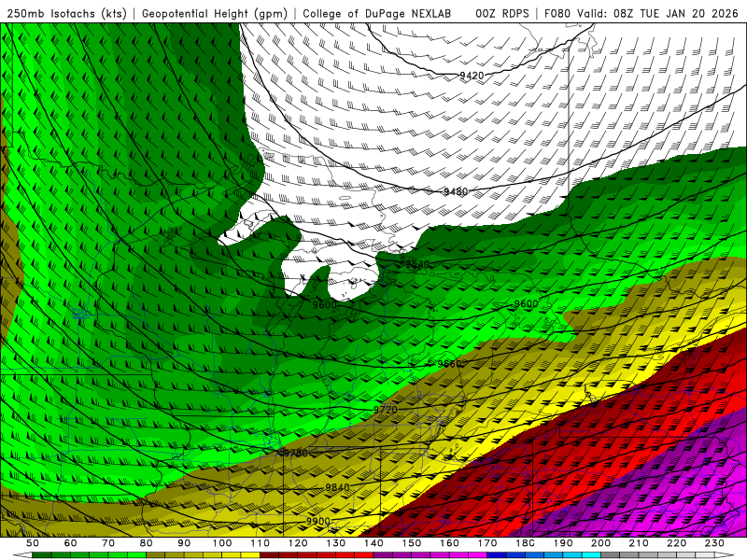Click the 170 kts colorbar label
This screenshot has width=747, height=560.
pos(486,543)
